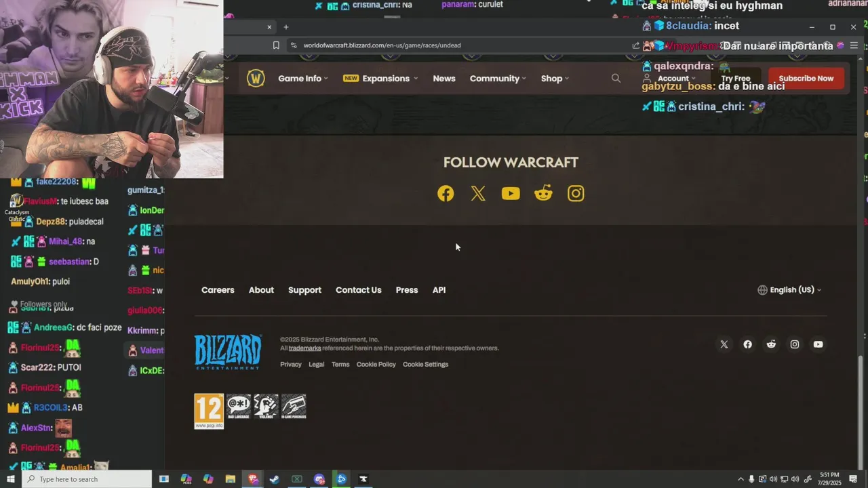The height and width of the screenshot is (488, 868).
Task: Open the Careers footer link
Action: point(218,290)
